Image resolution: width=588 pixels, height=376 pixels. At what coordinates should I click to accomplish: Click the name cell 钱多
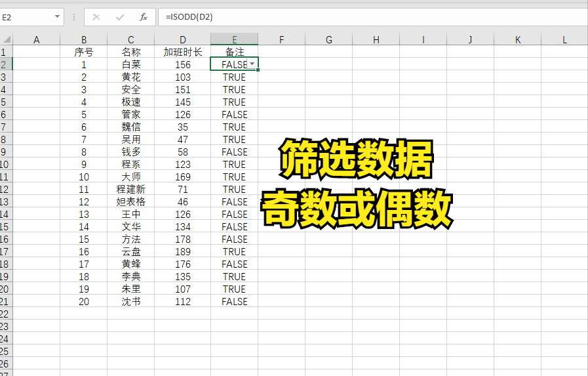[x=131, y=152]
